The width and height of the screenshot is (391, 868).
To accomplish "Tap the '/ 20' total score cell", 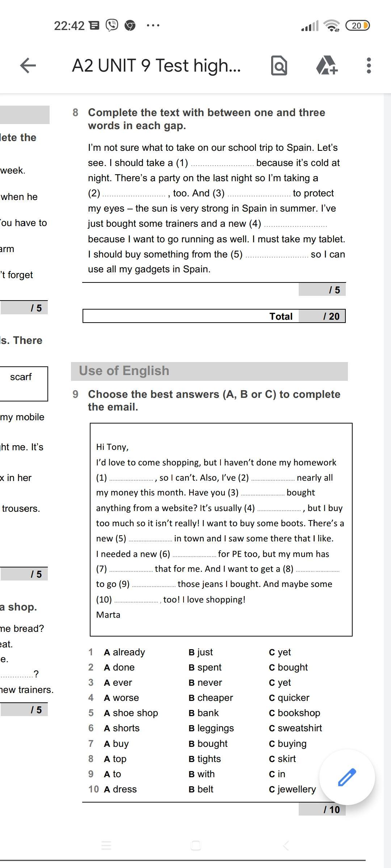I will [322, 316].
